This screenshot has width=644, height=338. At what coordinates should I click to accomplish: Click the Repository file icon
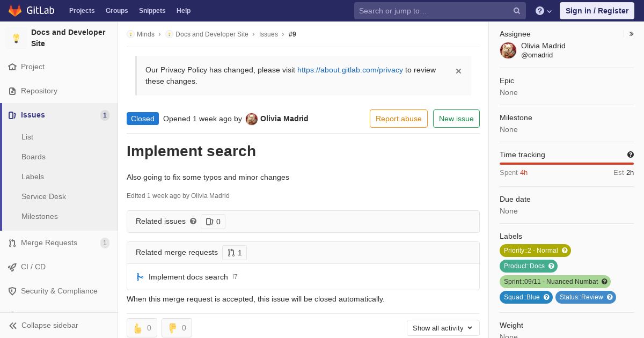12,91
